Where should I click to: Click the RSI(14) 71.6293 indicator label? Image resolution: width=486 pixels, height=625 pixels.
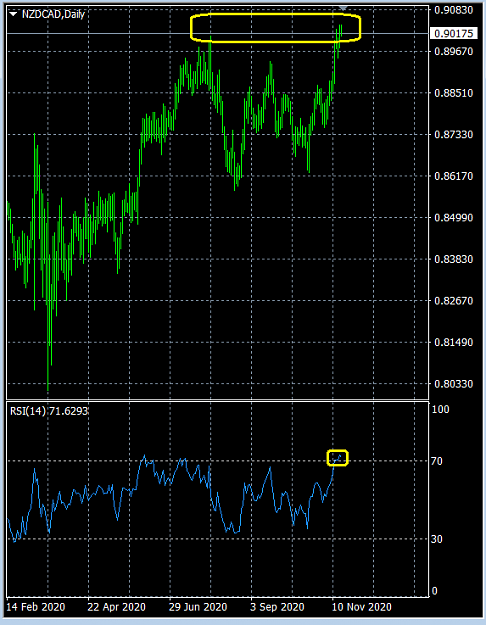pos(49,411)
